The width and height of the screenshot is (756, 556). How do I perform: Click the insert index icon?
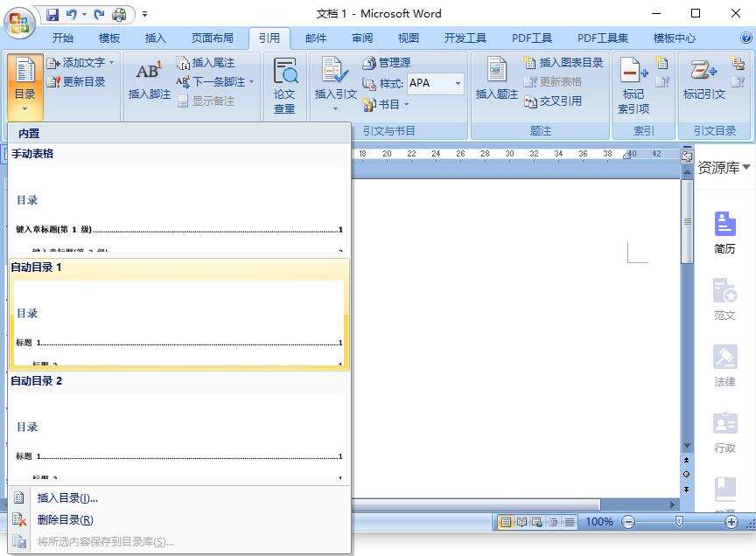click(x=662, y=63)
